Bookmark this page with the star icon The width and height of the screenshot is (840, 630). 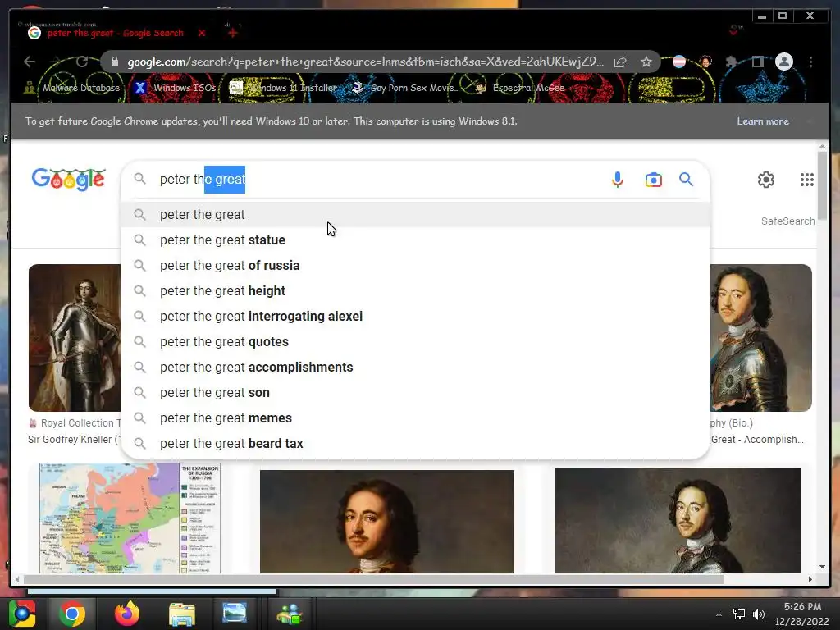(x=646, y=62)
